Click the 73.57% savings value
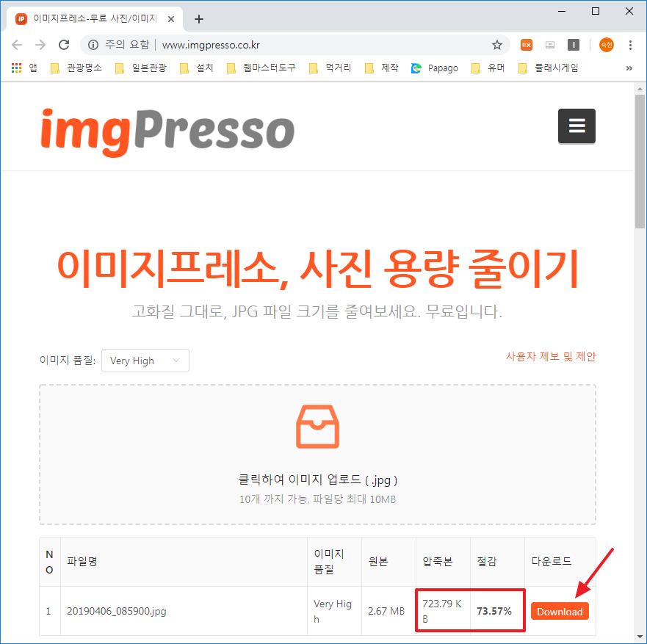The height and width of the screenshot is (644, 647). 494,611
